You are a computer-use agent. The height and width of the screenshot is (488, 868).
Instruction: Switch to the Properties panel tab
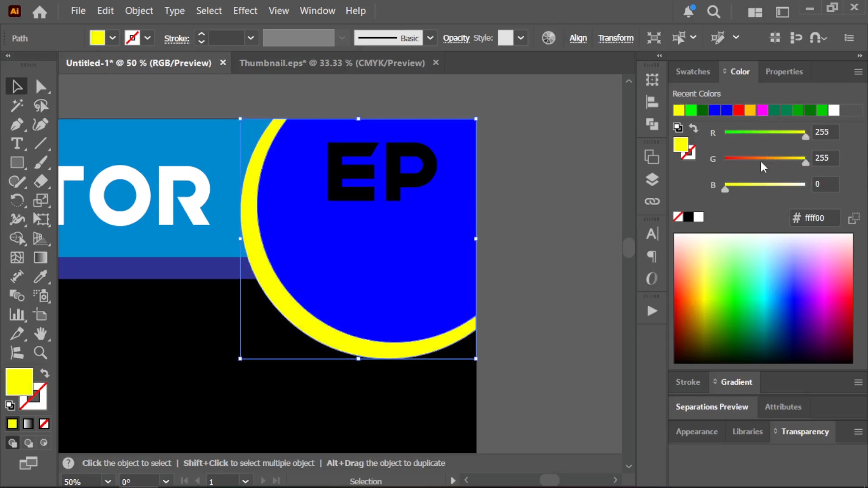coord(784,71)
